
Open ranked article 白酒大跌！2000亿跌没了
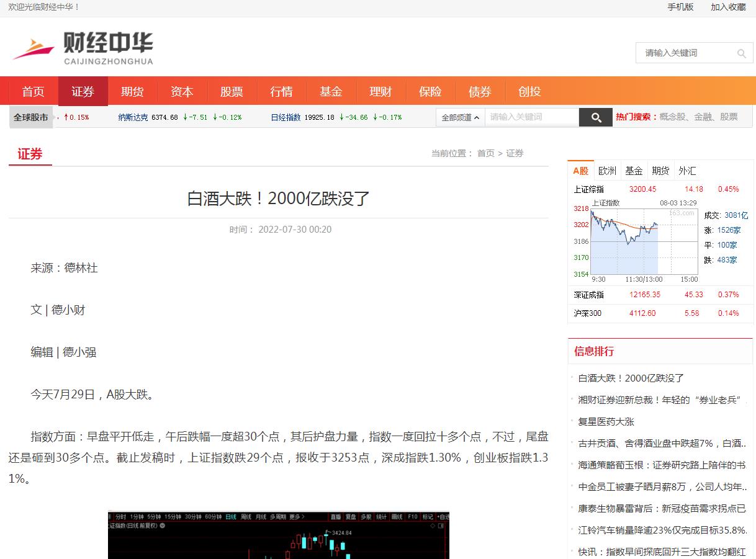(x=631, y=378)
